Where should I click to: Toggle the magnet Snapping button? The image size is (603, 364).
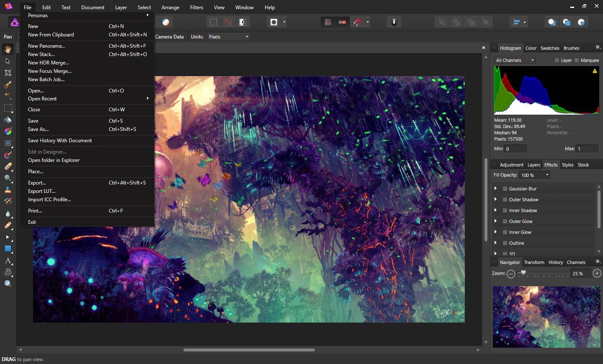(x=357, y=22)
